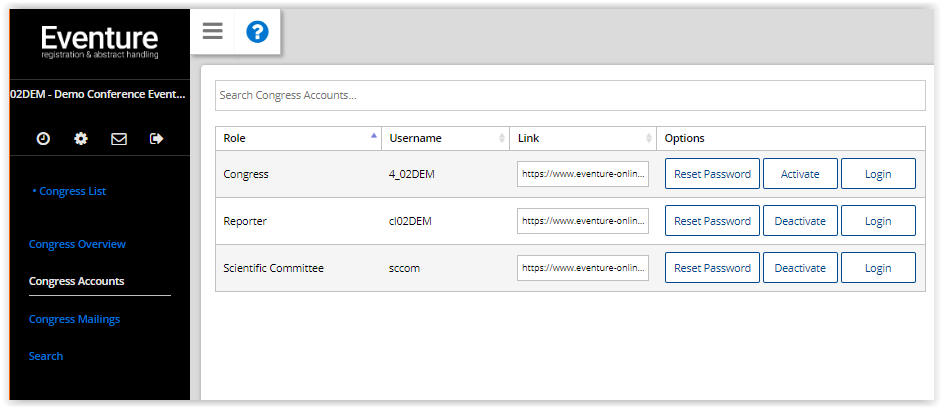The image size is (942, 408).
Task: Click the Scientific Committee role cell
Action: [299, 268]
